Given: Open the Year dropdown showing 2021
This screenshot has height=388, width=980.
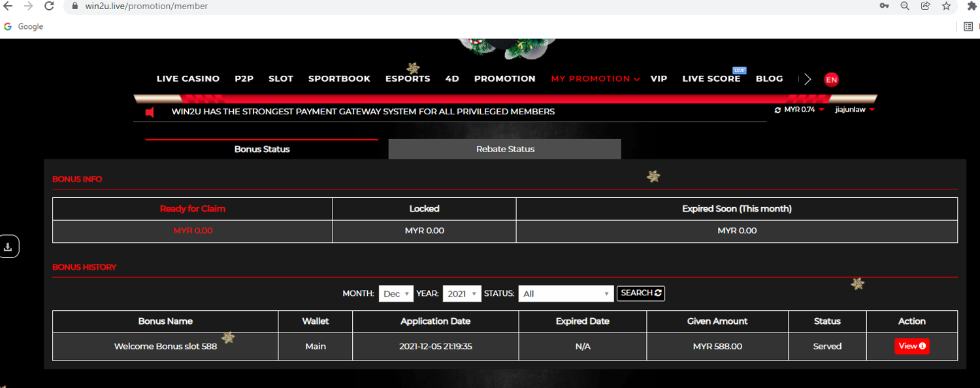Looking at the screenshot, I should [461, 294].
